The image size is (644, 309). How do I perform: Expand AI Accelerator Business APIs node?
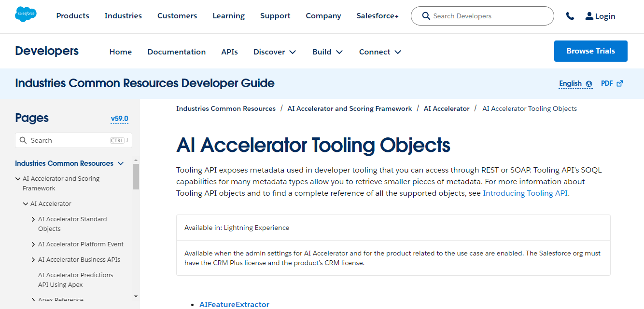pos(33,260)
